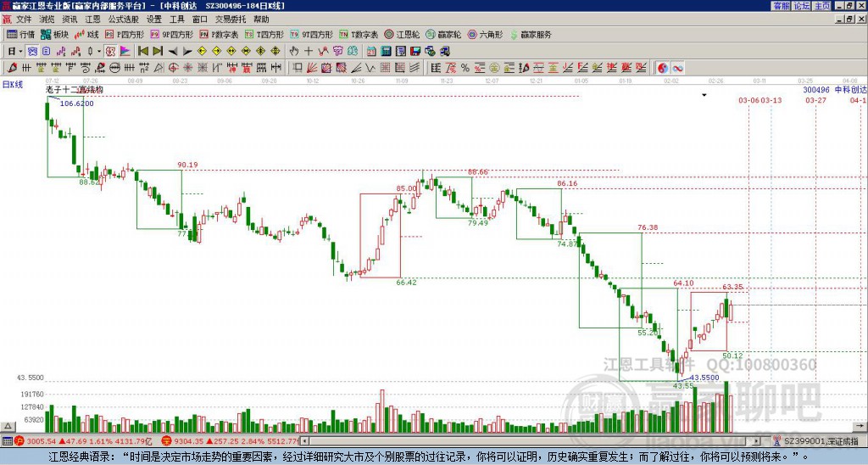Select the red pencil drawing tool
Viewport: 868px width, 465px height.
click(x=12, y=68)
